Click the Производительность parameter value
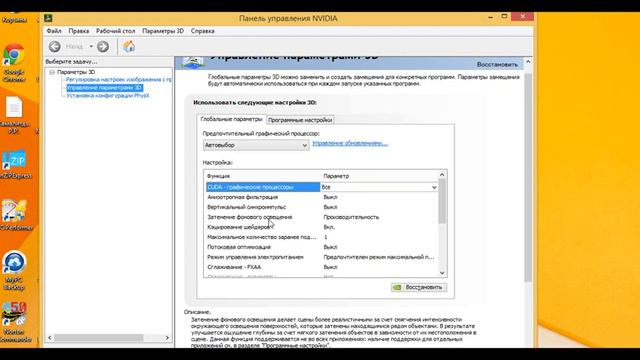Image resolution: width=640 pixels, height=360 pixels. pos(351,217)
